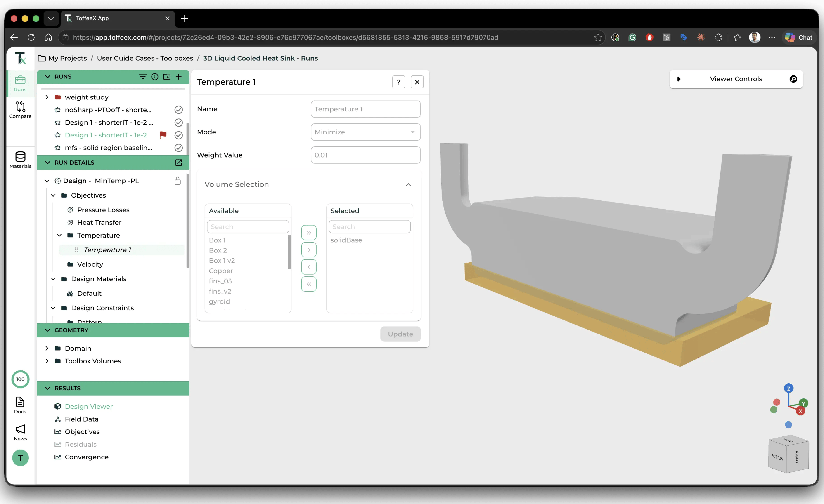824x504 pixels.
Task: Click the ToffeeX logo icon
Action: pos(20,58)
